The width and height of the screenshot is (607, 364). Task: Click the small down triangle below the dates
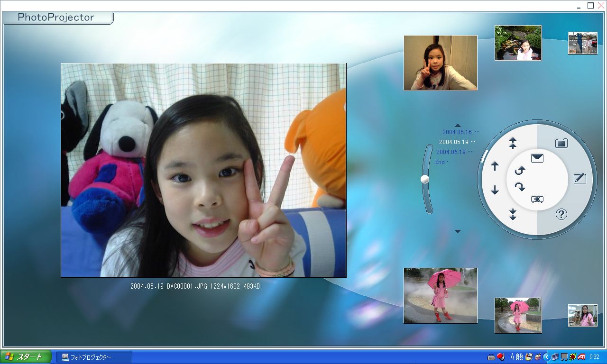[458, 231]
